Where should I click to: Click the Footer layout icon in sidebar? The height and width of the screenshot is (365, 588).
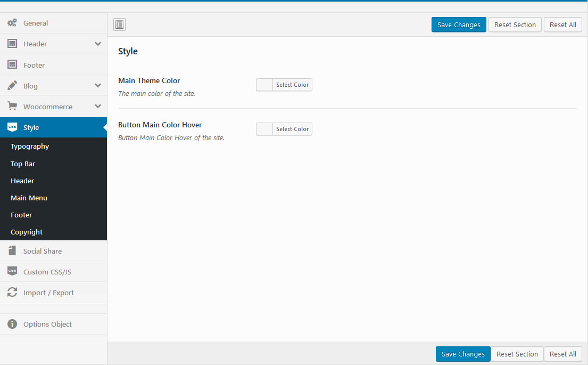click(x=12, y=64)
